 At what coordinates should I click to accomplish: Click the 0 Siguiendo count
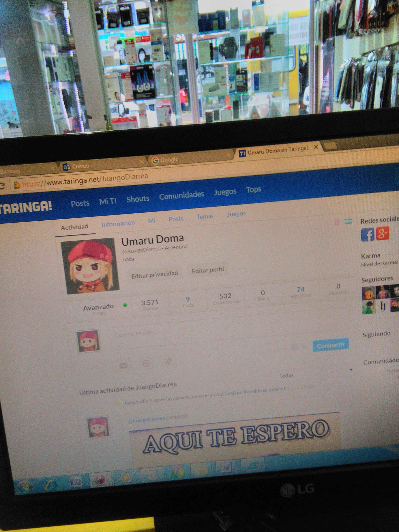pyautogui.click(x=338, y=289)
